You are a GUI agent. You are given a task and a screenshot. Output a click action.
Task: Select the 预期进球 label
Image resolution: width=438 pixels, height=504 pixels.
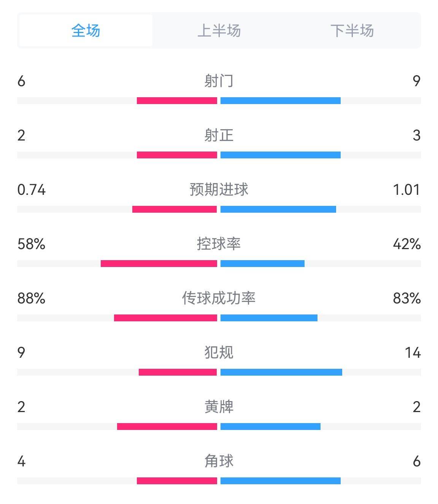pos(219,190)
